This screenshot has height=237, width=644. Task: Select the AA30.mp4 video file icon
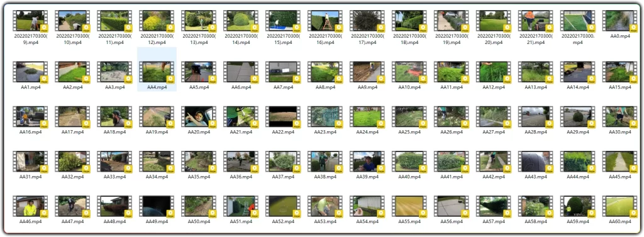click(619, 117)
